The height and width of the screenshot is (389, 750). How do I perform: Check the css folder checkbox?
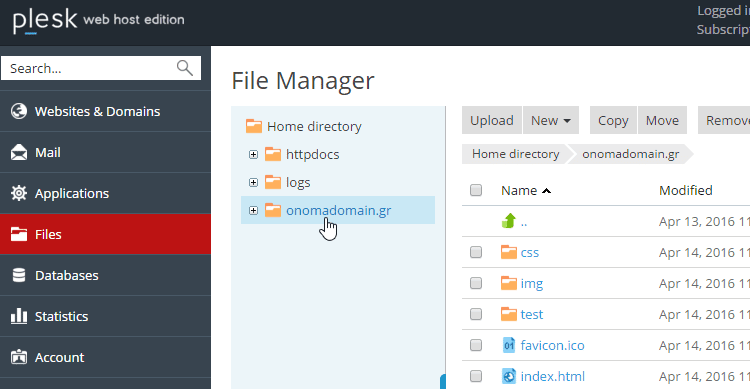(476, 252)
